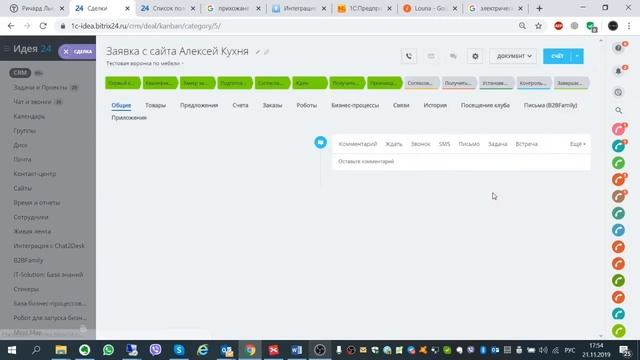This screenshot has width=640, height=360.
Task: Open deal settings gear icon
Action: tap(475, 56)
